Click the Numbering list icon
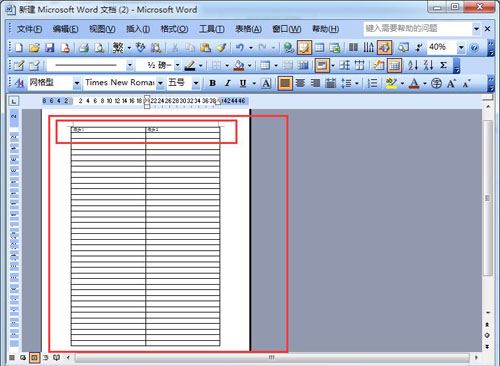The image size is (500, 366). tap(372, 83)
